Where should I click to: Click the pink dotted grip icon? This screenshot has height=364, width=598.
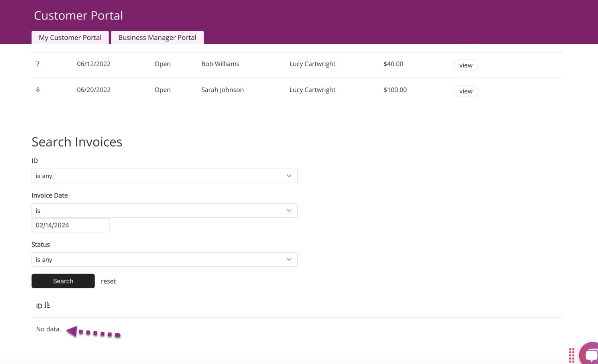coord(571,355)
